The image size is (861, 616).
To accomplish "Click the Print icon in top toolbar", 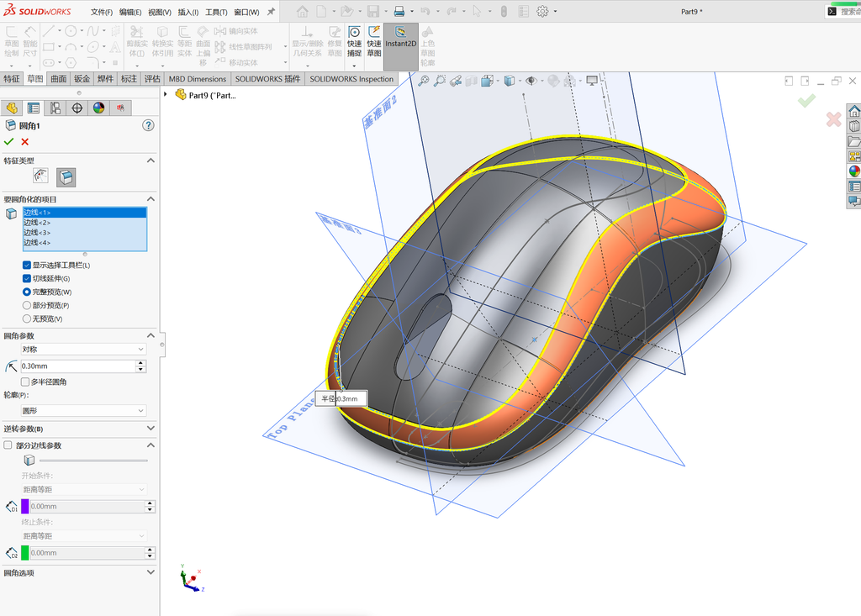I will (399, 11).
